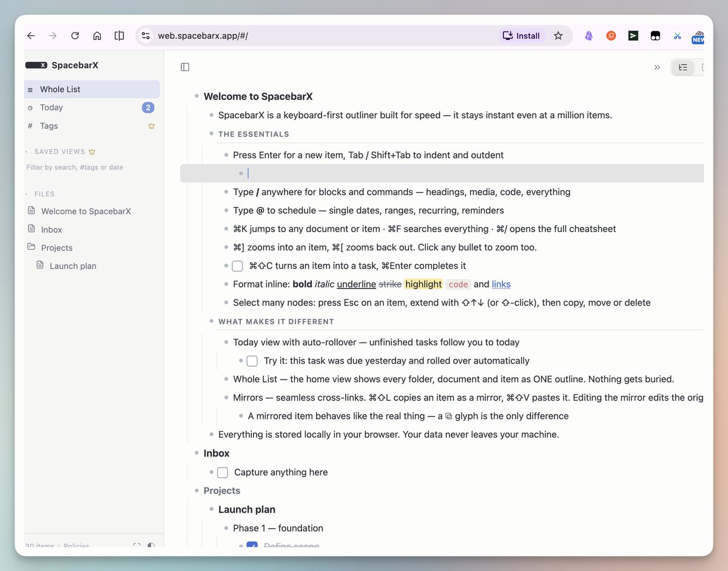Switch theme with the half-circle icon

pos(151,546)
